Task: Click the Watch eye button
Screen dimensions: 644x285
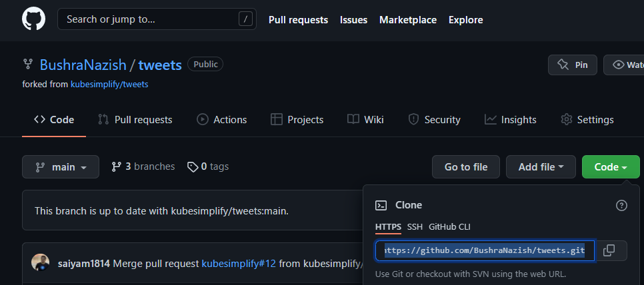Action: pos(623,65)
